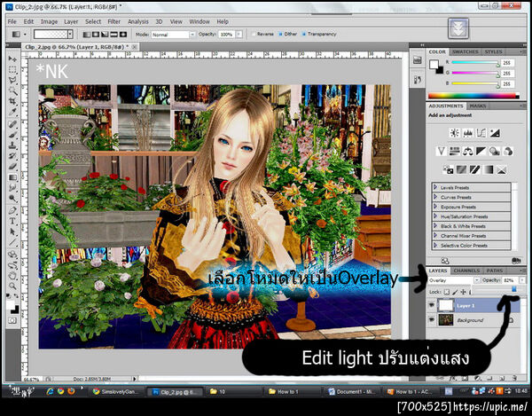Viewport: 532px width, 416px height.
Task: Hide Layer 1 using its eye icon
Action: coord(431,305)
